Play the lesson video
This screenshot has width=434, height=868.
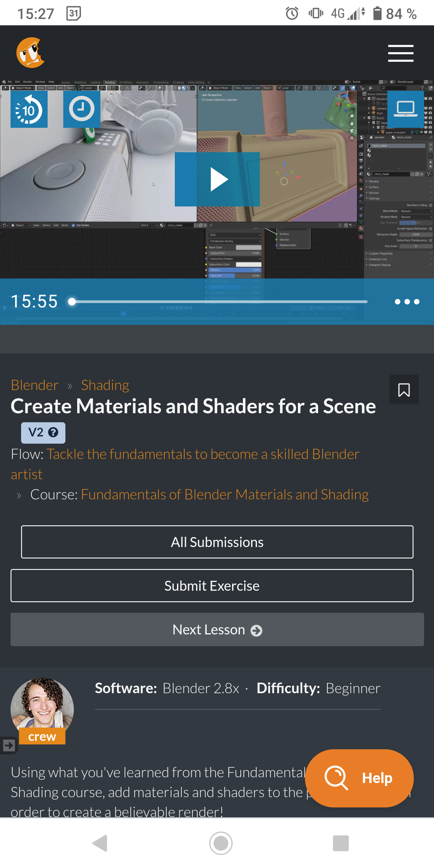(x=217, y=179)
